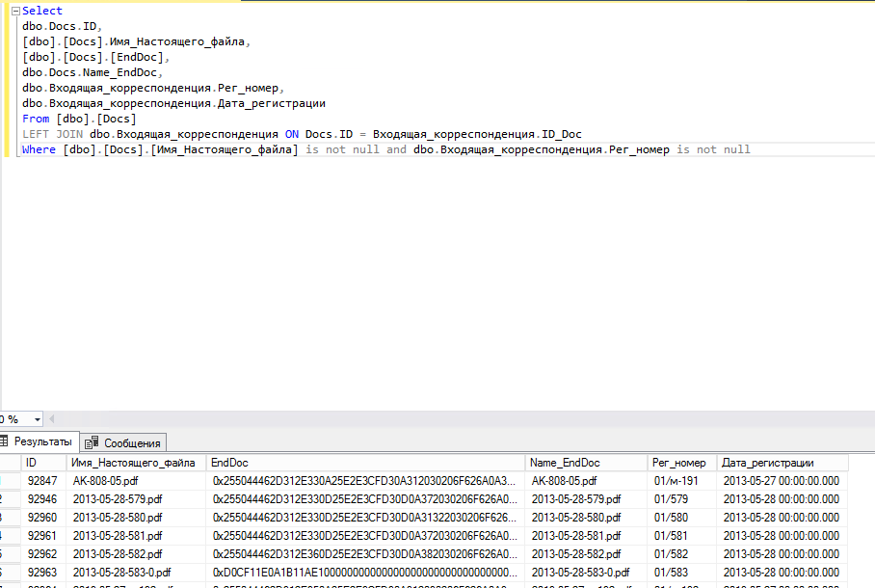Click the EndDoc column header
This screenshot has height=588, width=875.
click(365, 463)
